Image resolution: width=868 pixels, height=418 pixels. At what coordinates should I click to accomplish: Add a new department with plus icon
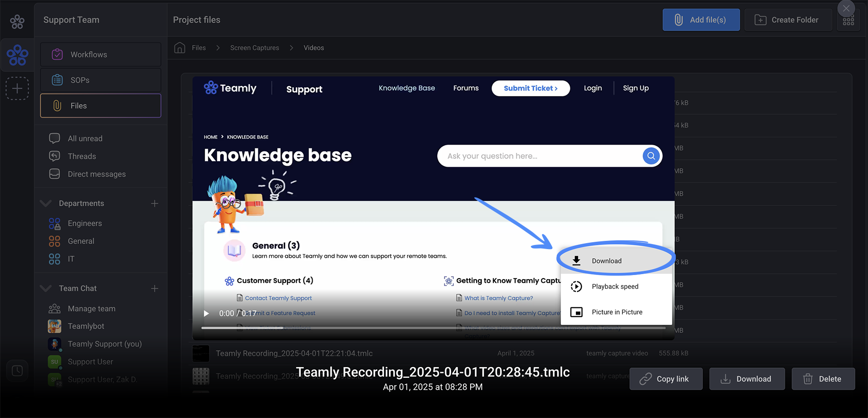pyautogui.click(x=155, y=204)
